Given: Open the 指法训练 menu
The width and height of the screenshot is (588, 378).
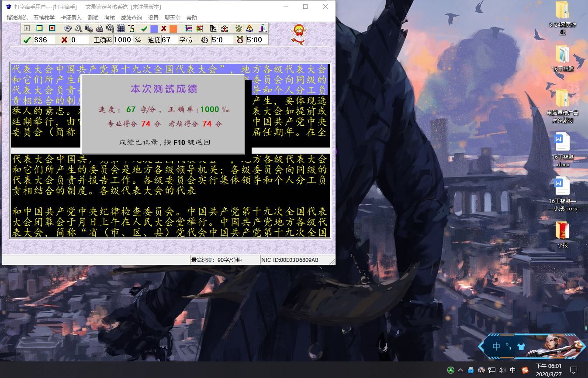Looking at the screenshot, I should [17, 18].
